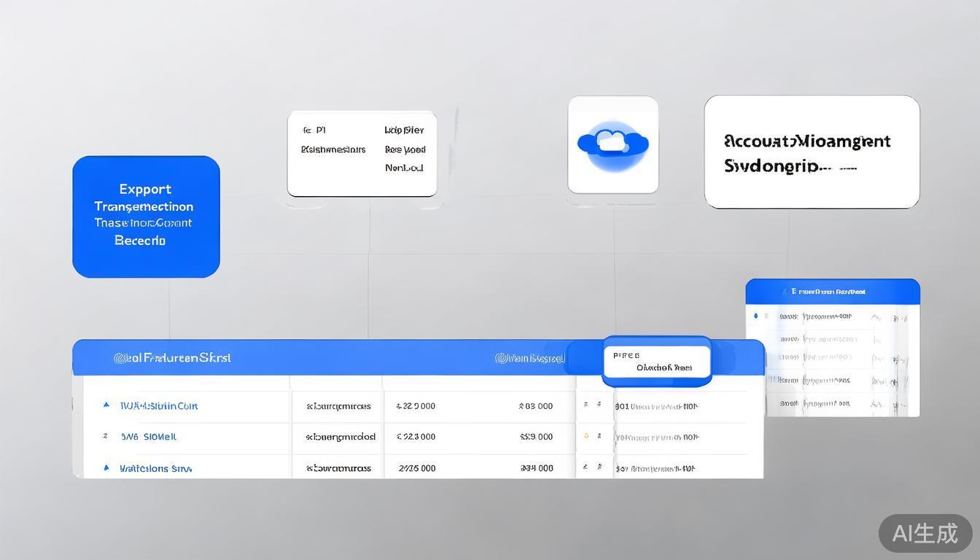The width and height of the screenshot is (980, 560).
Task: Click the small icon before the 'Featured' header text
Action: coord(120,357)
